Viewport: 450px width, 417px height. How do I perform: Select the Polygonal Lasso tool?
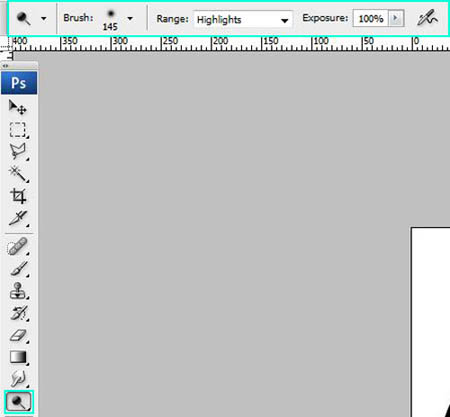click(18, 152)
